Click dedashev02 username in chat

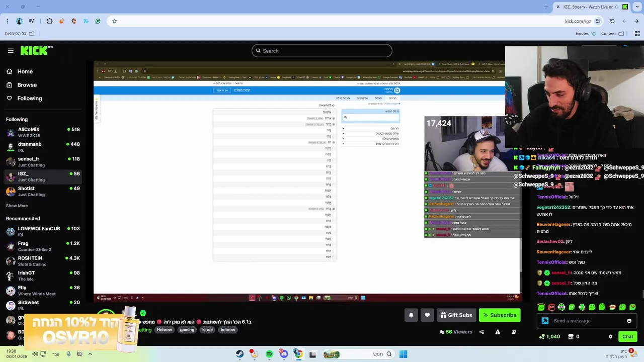(550, 241)
